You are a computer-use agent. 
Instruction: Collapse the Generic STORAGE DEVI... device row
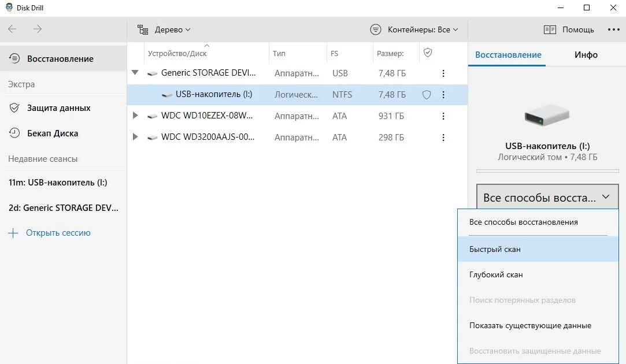[135, 73]
